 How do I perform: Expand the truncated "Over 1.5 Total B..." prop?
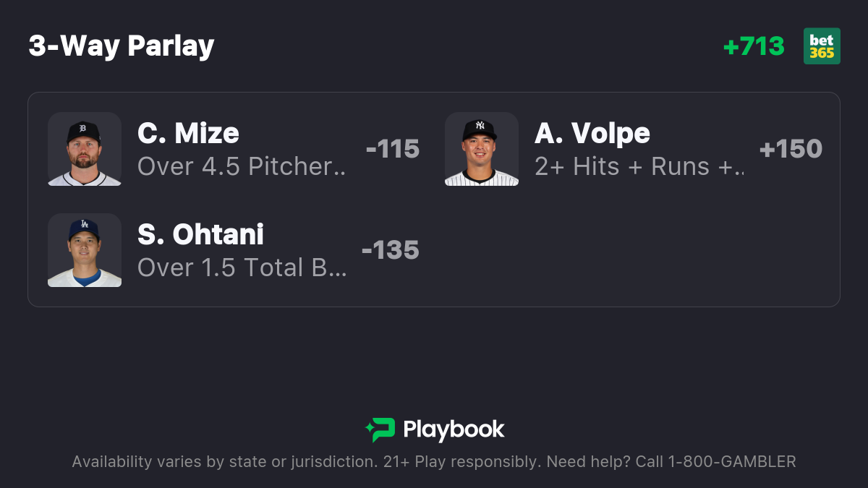click(242, 268)
